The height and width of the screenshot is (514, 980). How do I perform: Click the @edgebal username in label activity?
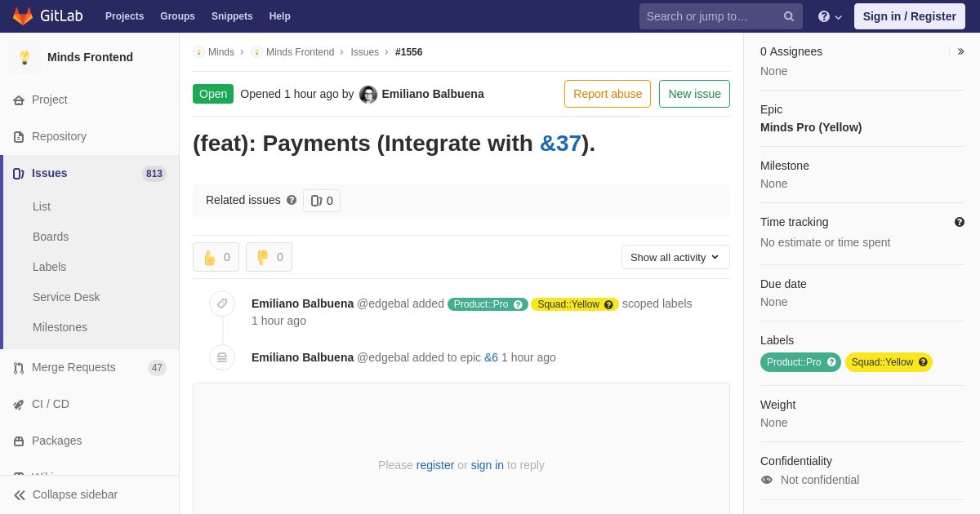(383, 304)
